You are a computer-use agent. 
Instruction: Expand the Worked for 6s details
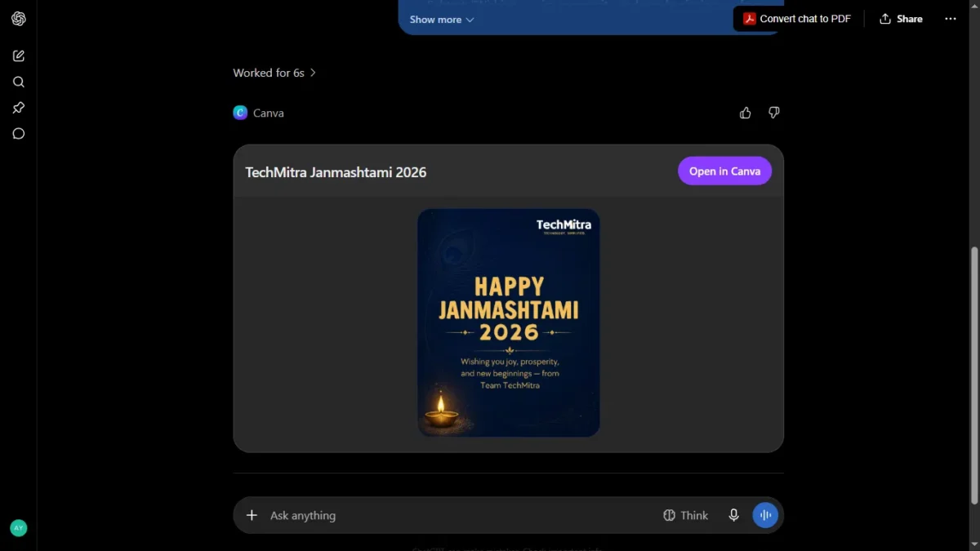(x=274, y=73)
